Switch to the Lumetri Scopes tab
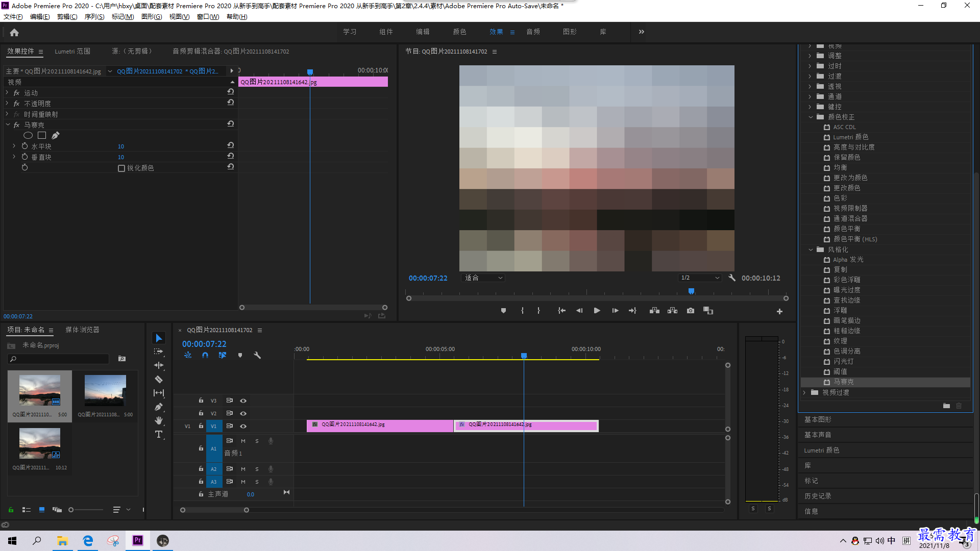Image resolution: width=980 pixels, height=551 pixels. pos(72,52)
